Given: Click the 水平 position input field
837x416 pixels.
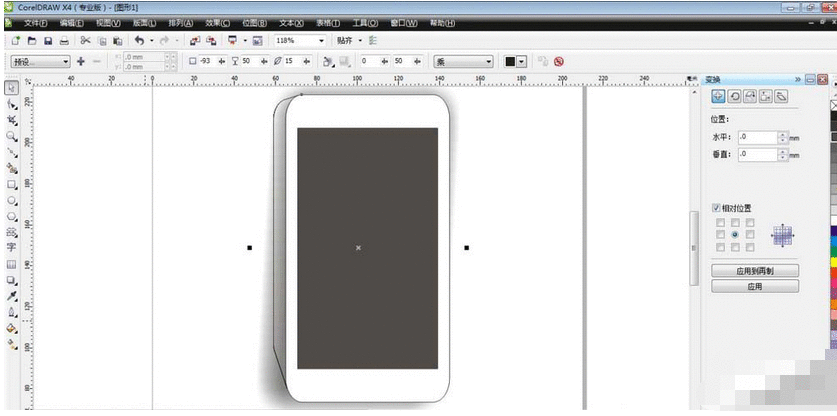Looking at the screenshot, I should 758,137.
